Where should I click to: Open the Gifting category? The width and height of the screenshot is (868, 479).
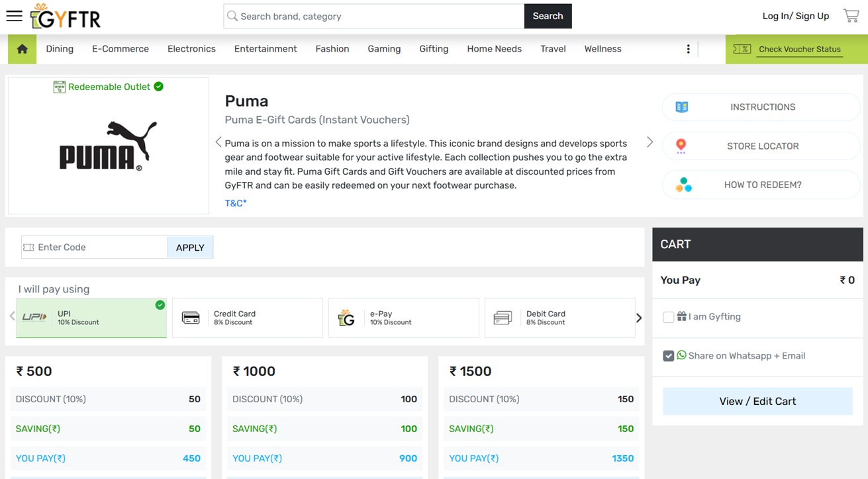434,49
